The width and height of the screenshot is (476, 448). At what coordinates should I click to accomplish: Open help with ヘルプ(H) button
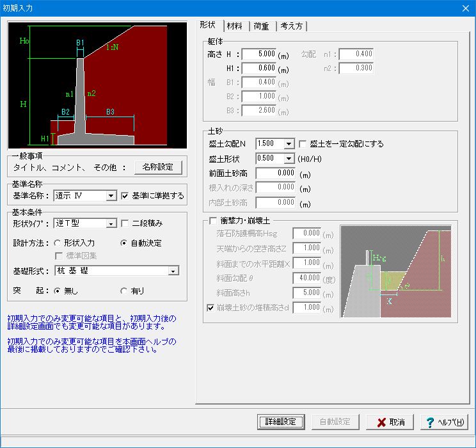click(445, 422)
